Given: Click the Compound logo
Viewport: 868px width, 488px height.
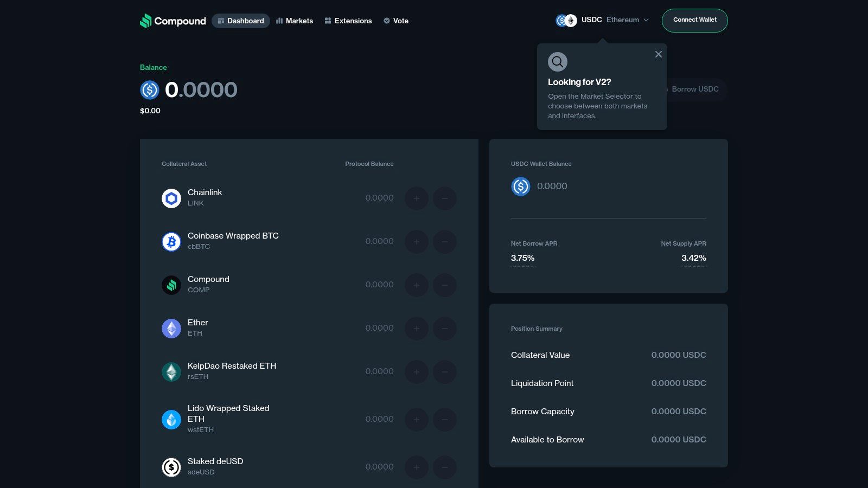Looking at the screenshot, I should [173, 21].
